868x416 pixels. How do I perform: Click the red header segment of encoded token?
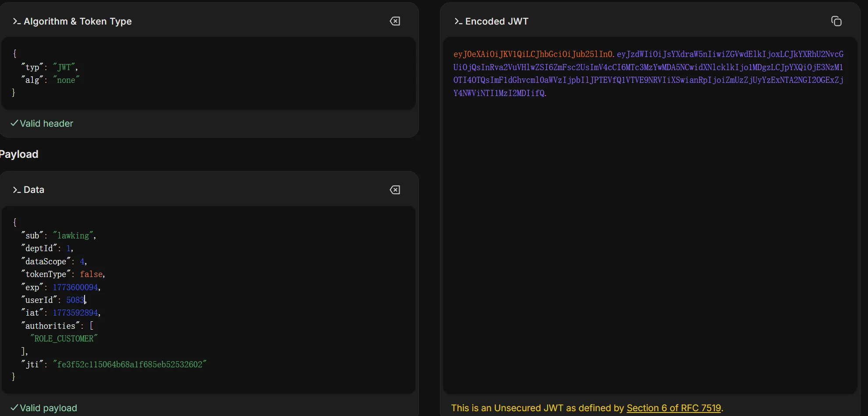(533, 54)
